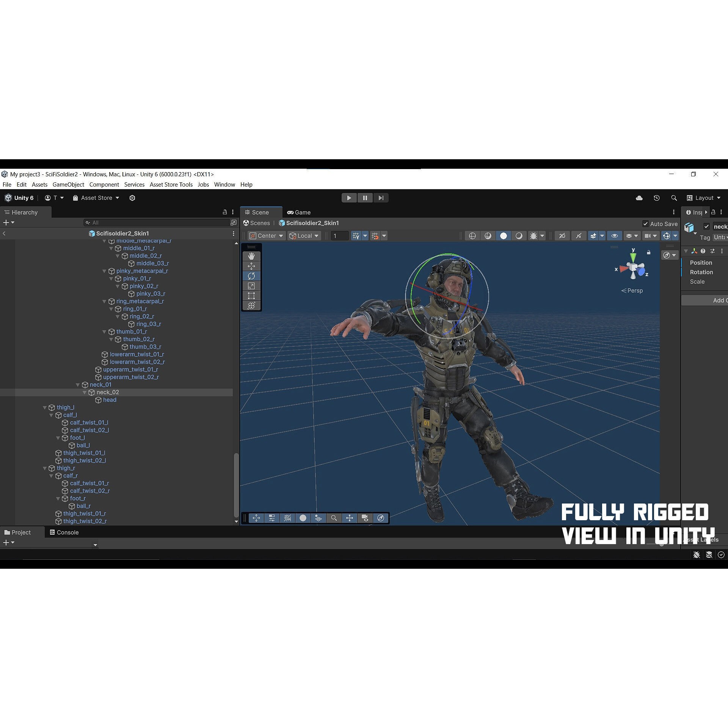Click the debug draw mode bug icon
The height and width of the screenshot is (728, 728).
[533, 236]
